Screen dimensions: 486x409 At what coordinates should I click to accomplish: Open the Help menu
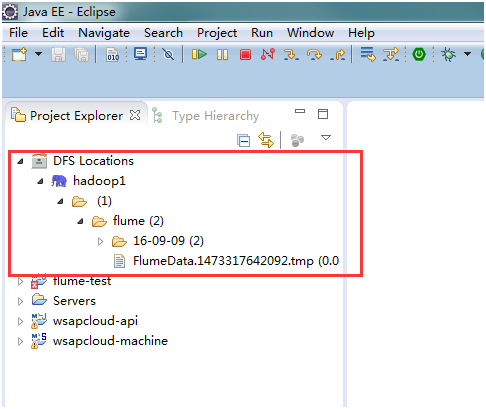(x=361, y=33)
